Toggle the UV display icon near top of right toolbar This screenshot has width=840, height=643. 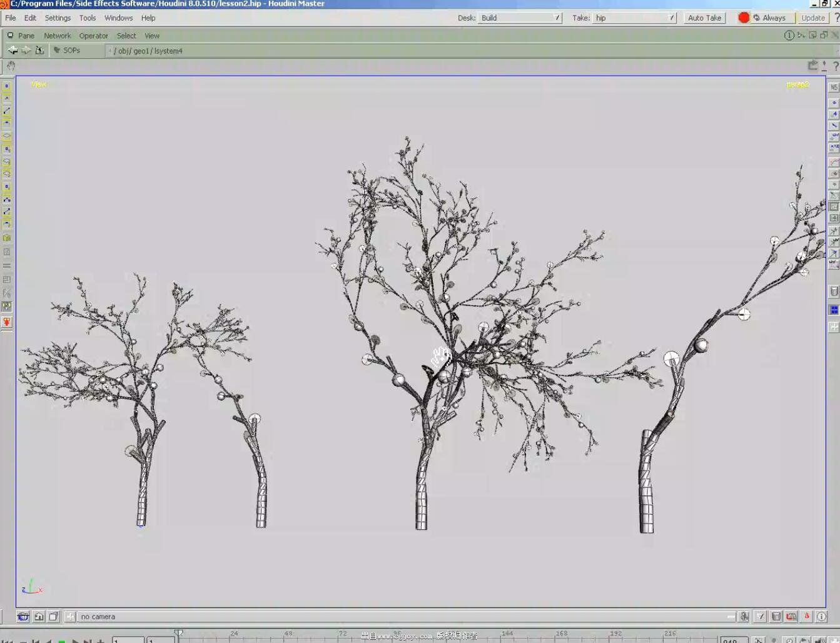pos(834,136)
